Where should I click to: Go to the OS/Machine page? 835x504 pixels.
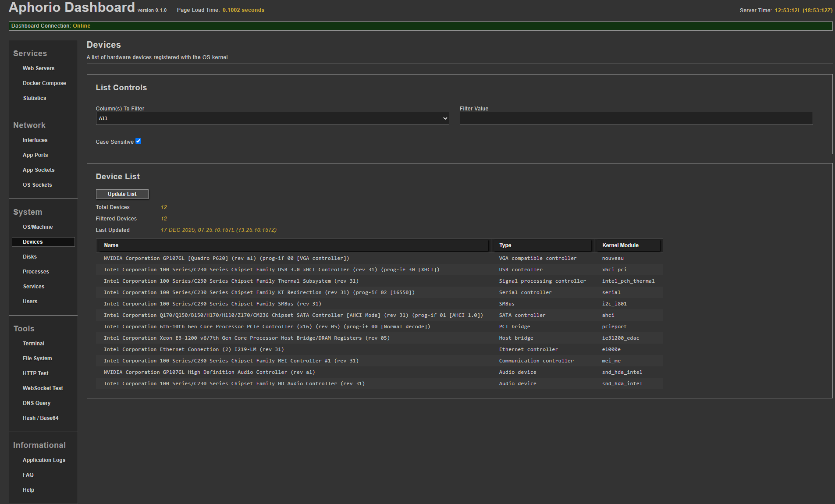point(38,227)
